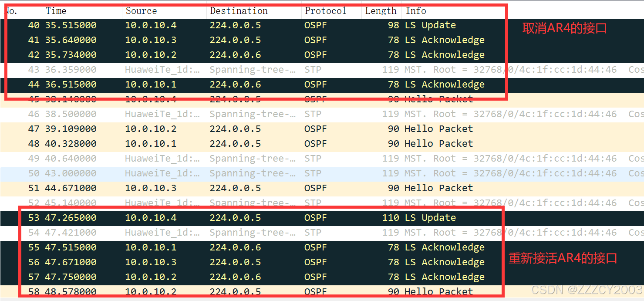Image resolution: width=644 pixels, height=301 pixels.
Task: Choose packet 48 Hello Packet from 10.0.10.1
Action: coord(261,144)
